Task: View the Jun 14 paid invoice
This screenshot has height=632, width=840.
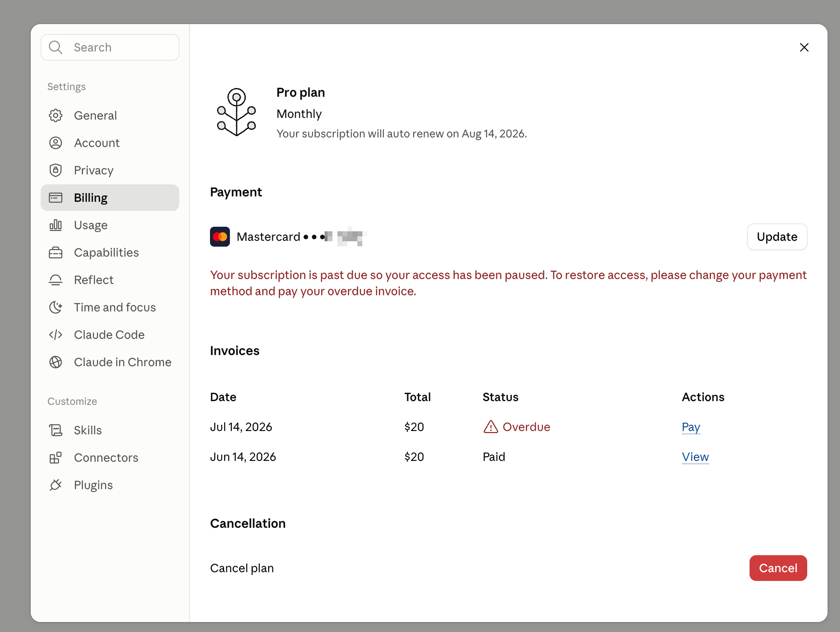Action: coord(695,457)
